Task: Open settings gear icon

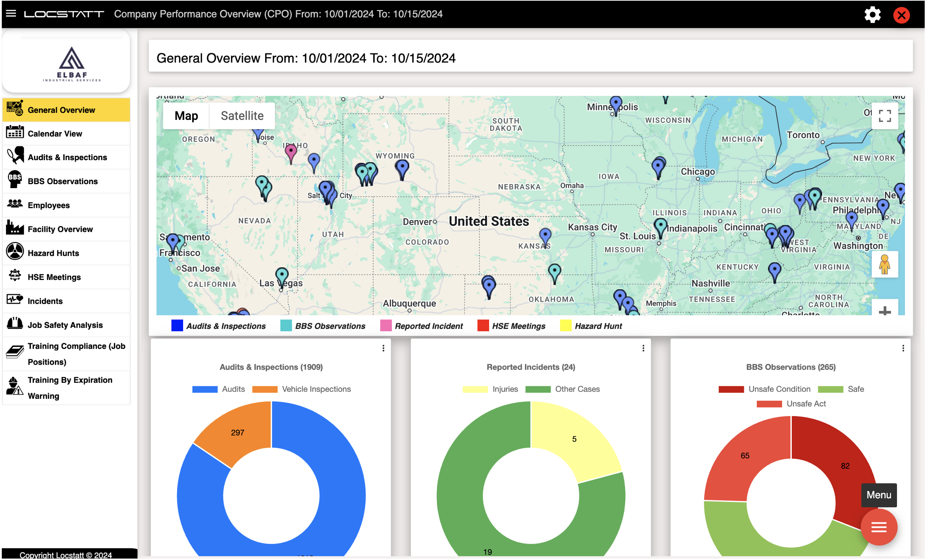Action: [x=872, y=15]
